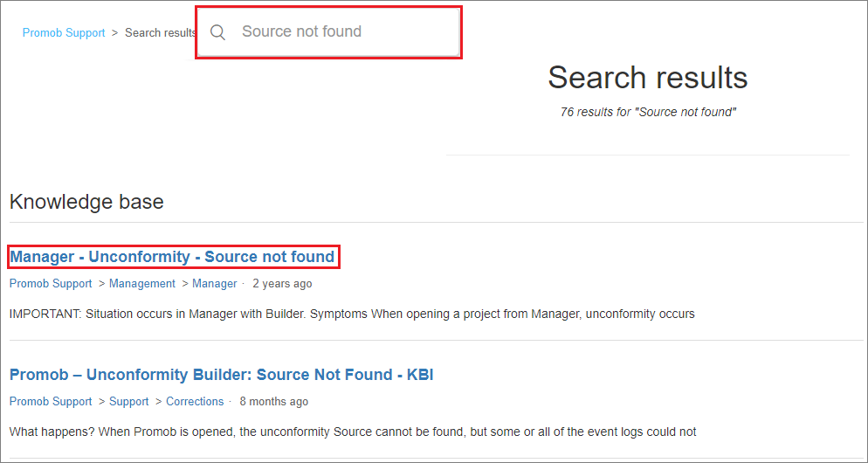Open the Corrections section link

coord(195,402)
